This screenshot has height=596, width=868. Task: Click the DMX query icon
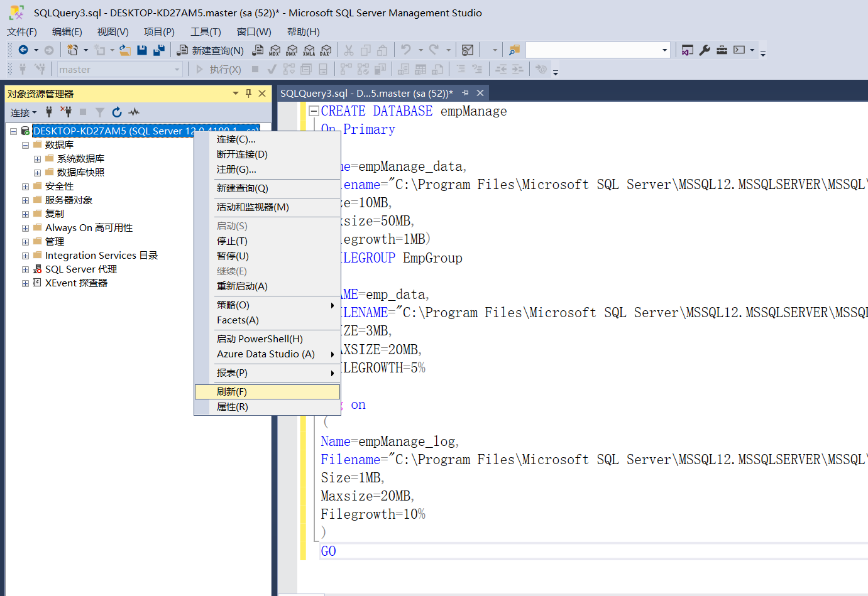coord(292,50)
